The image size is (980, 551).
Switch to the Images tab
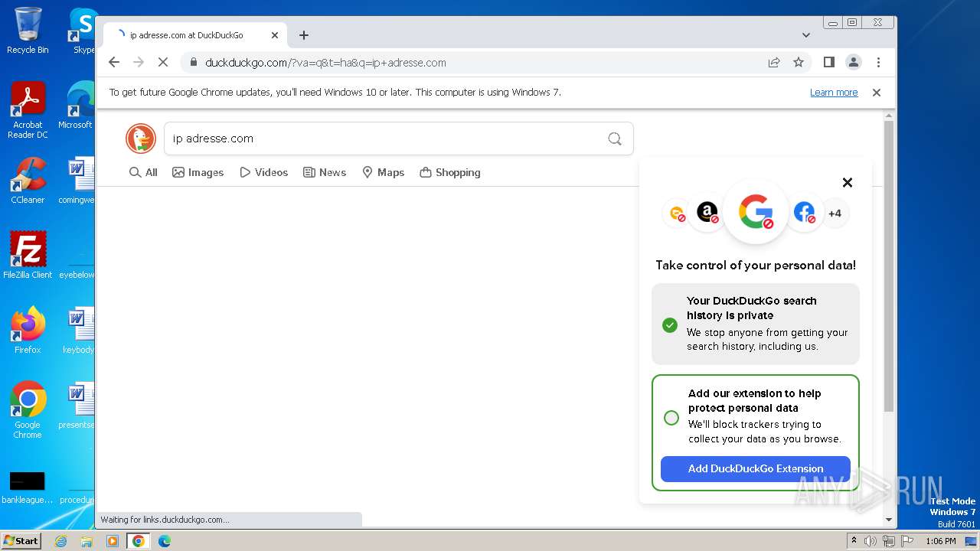[198, 172]
